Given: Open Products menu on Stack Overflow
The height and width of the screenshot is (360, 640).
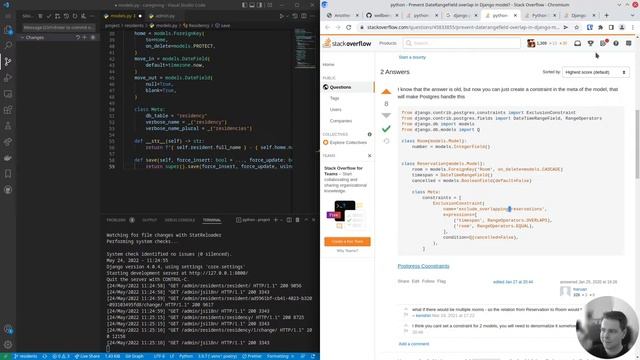Looking at the screenshot, I should (x=388, y=43).
